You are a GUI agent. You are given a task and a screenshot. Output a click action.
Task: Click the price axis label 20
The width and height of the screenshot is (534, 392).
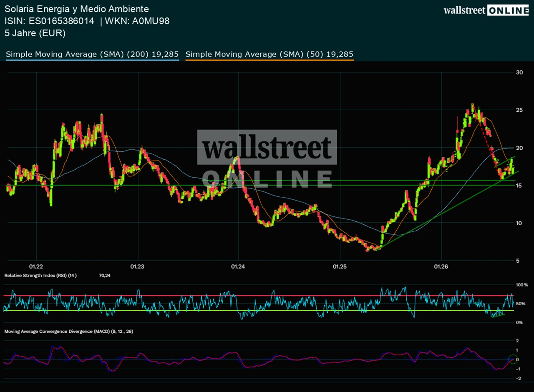tap(519, 148)
